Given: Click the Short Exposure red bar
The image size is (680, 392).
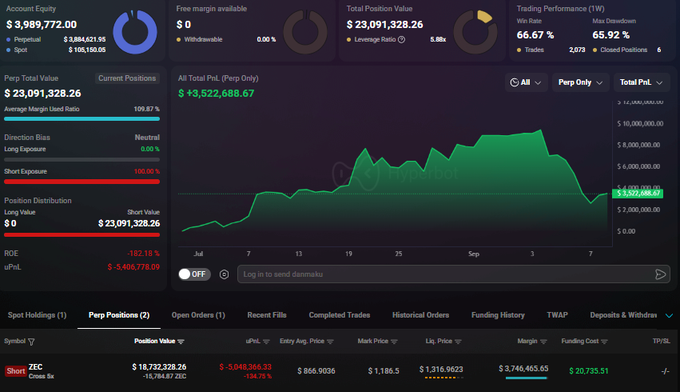Looking at the screenshot, I should click(82, 182).
